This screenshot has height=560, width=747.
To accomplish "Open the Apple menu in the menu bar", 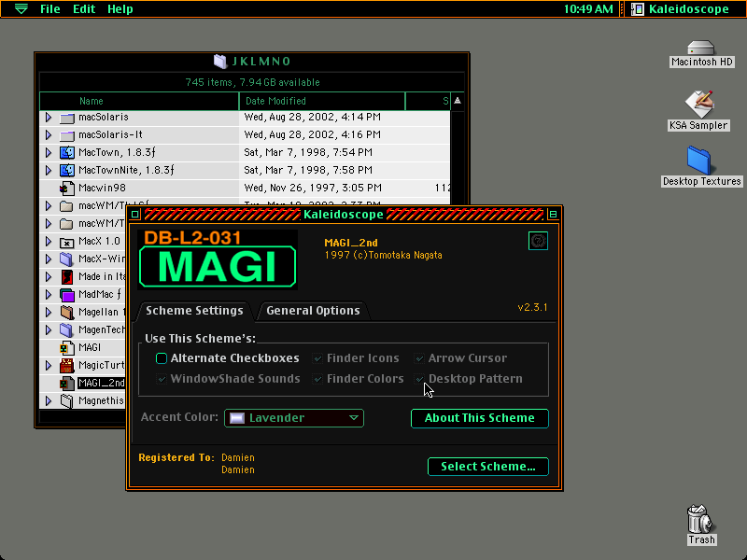I will click(21, 8).
